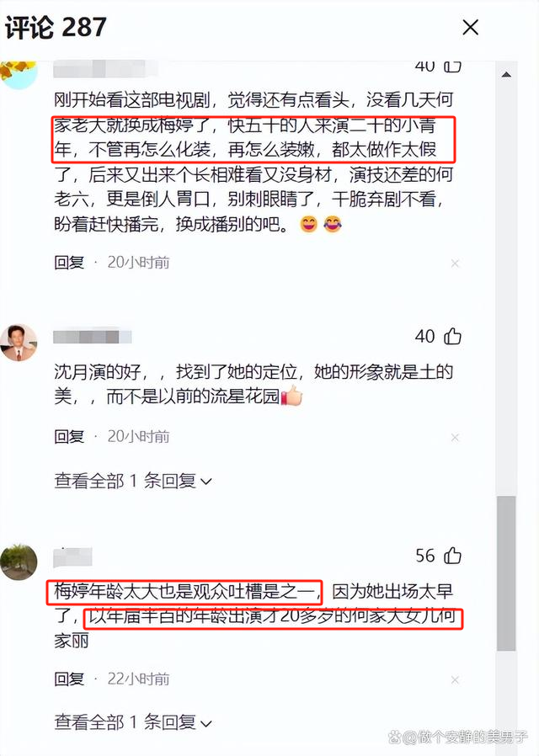Viewport: 539px width, 756px height.
Task: Reply to the comment posted 22小时前
Action: (x=69, y=679)
